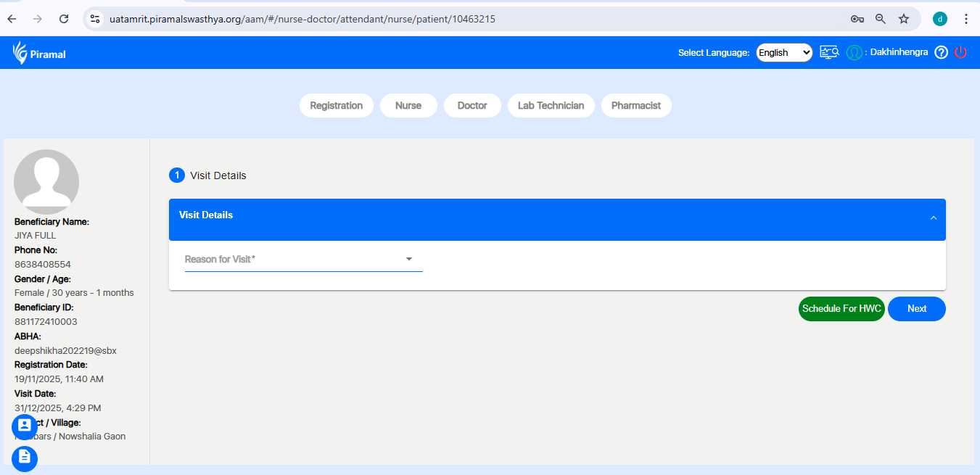Go to the Pharmacist tab
The width and height of the screenshot is (980, 475).
[x=635, y=106]
